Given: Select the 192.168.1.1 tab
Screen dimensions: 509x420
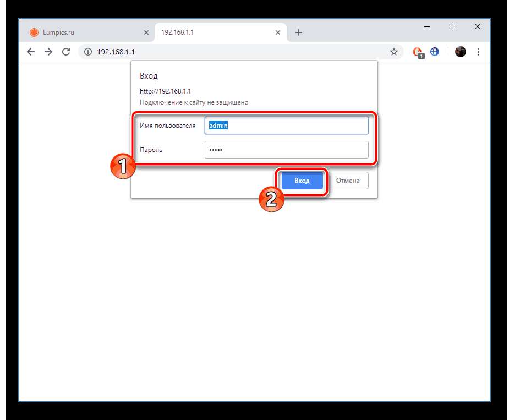Looking at the screenshot, I should coord(221,32).
